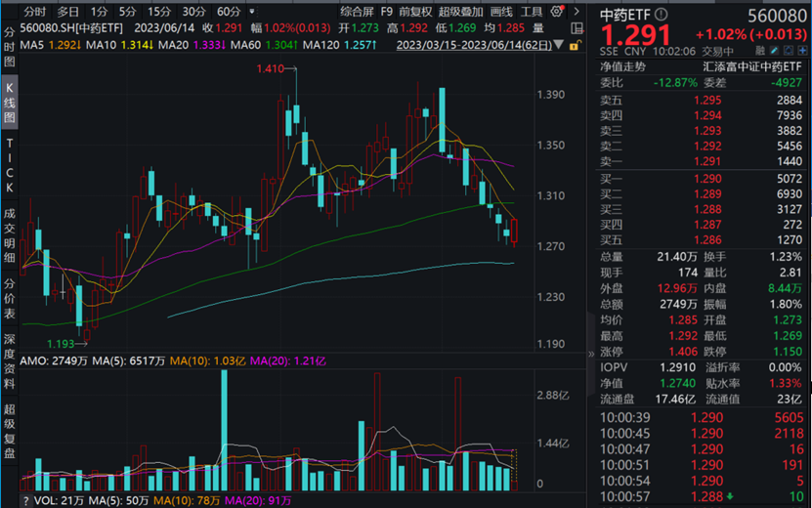This screenshot has height=508, width=812.
Task: Click the date range 2023/03/15-2023/06/14 link
Action: [x=474, y=45]
